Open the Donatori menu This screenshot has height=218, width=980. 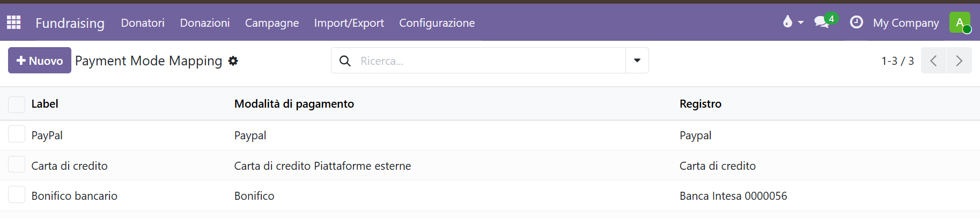coord(143,22)
